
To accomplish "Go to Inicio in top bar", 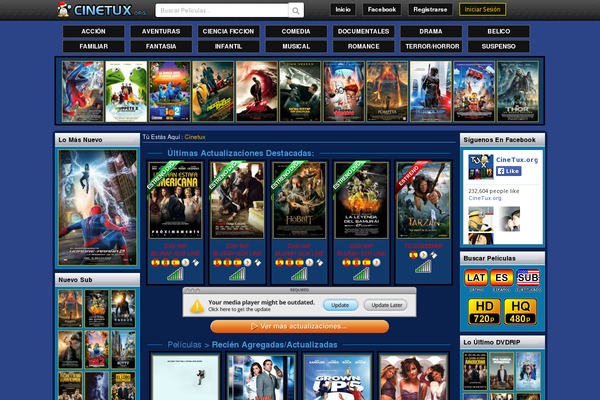I will (343, 10).
